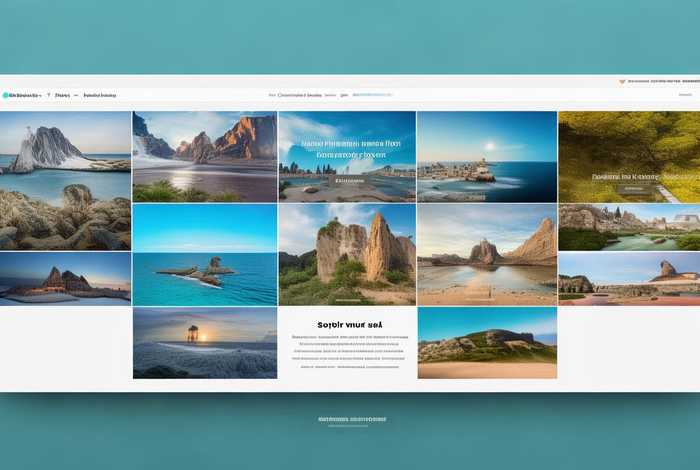
Task: Click the button on the green mossy forest image
Action: 630,188
